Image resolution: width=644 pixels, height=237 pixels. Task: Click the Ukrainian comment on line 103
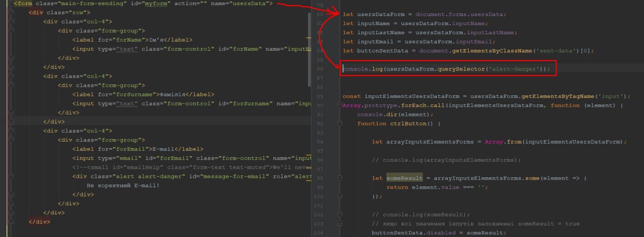(475, 223)
